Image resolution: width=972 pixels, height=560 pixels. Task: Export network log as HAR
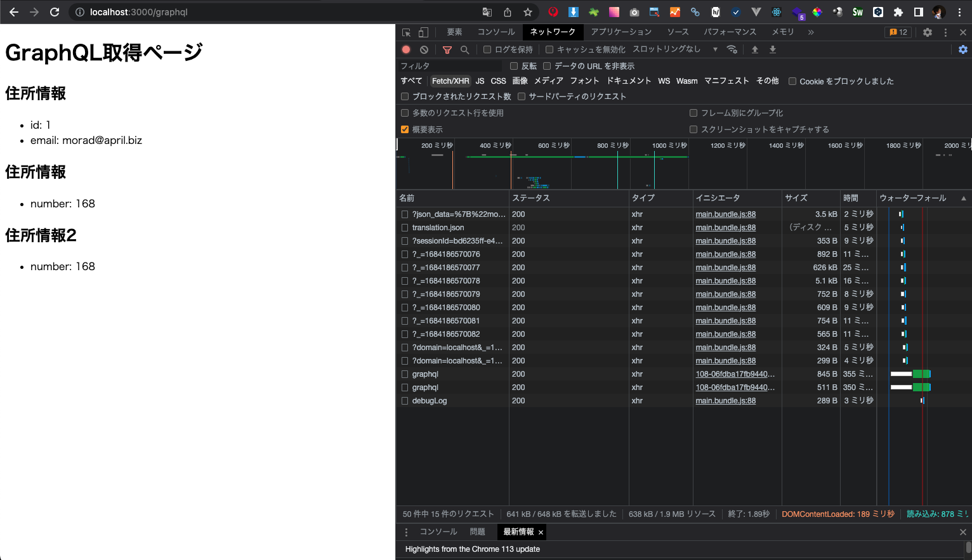(x=772, y=49)
